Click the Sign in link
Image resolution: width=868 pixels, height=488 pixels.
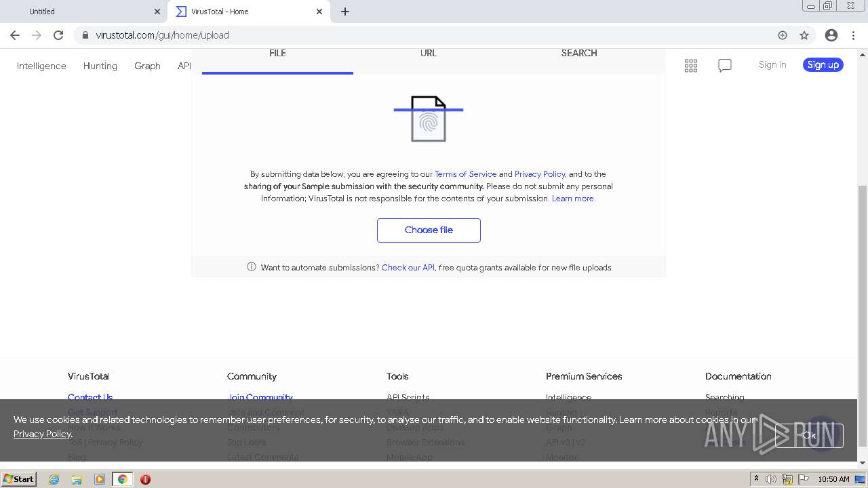(772, 65)
